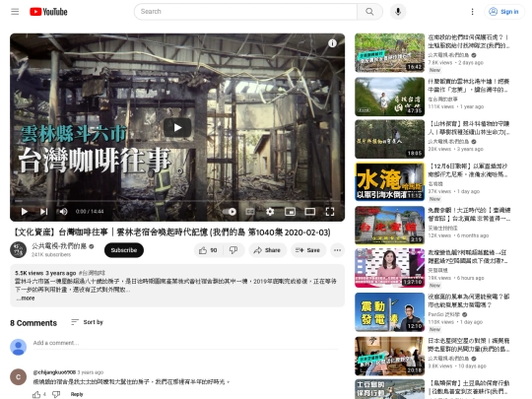Open the three-dot settings menu in header
This screenshot has height=399, width=532.
click(472, 12)
